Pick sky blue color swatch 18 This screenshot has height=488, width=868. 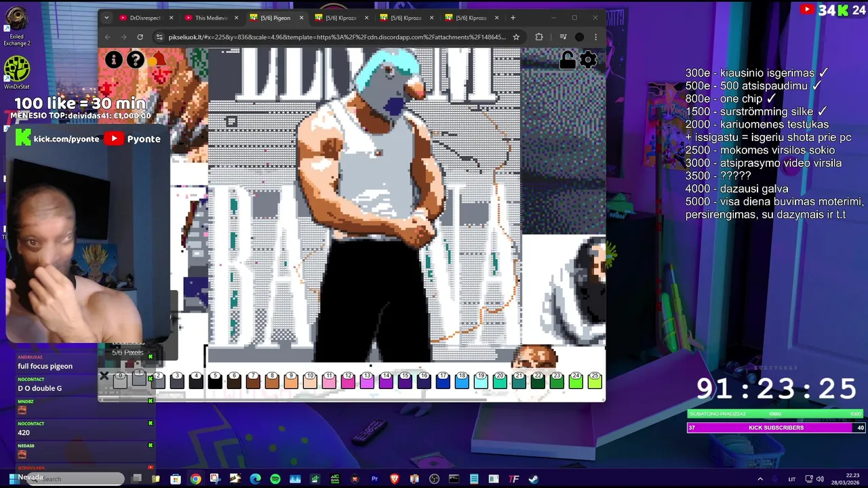click(462, 381)
